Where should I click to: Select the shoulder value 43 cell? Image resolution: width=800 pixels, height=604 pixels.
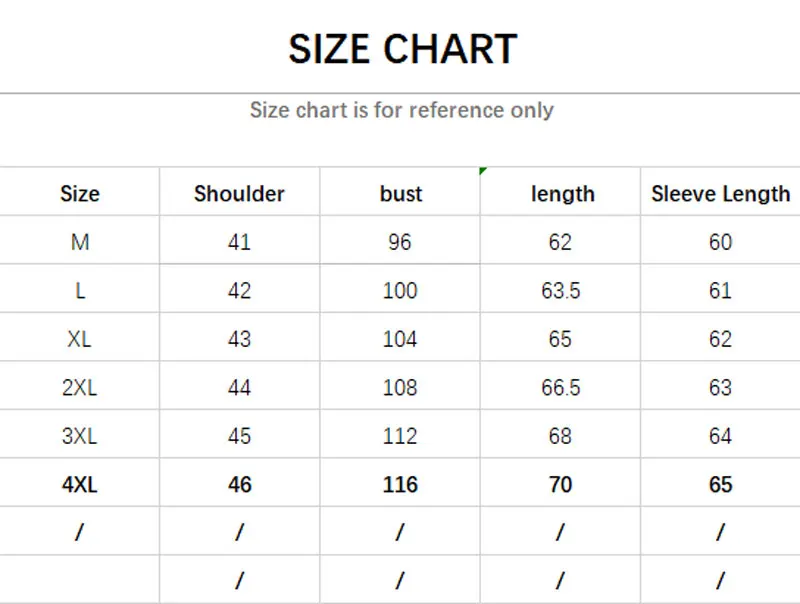[x=239, y=340]
